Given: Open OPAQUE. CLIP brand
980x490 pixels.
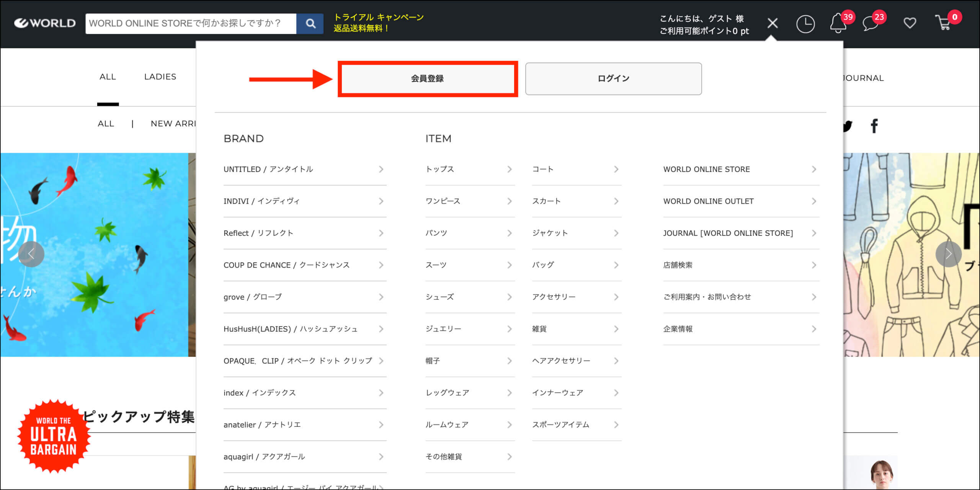Looking at the screenshot, I should click(x=305, y=361).
